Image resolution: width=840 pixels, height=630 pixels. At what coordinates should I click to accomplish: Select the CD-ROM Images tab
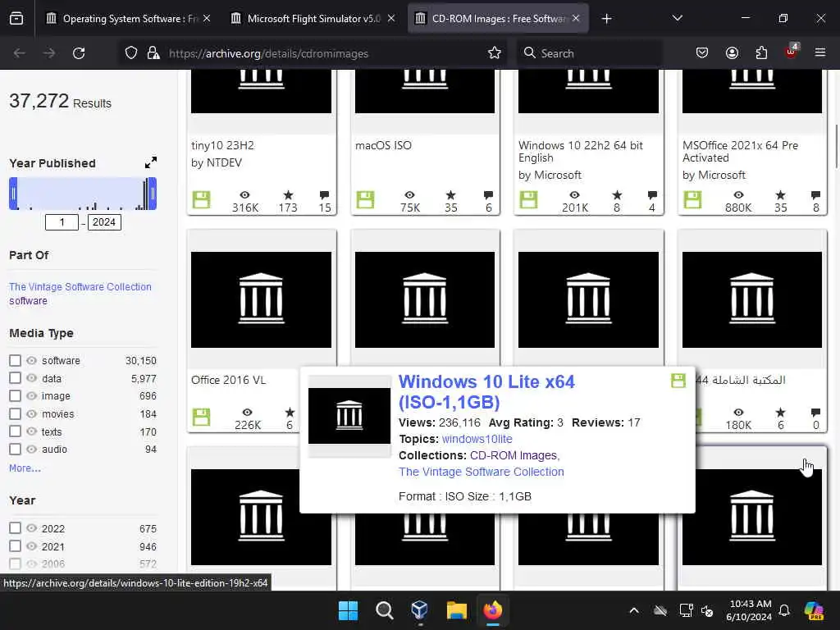pos(498,19)
